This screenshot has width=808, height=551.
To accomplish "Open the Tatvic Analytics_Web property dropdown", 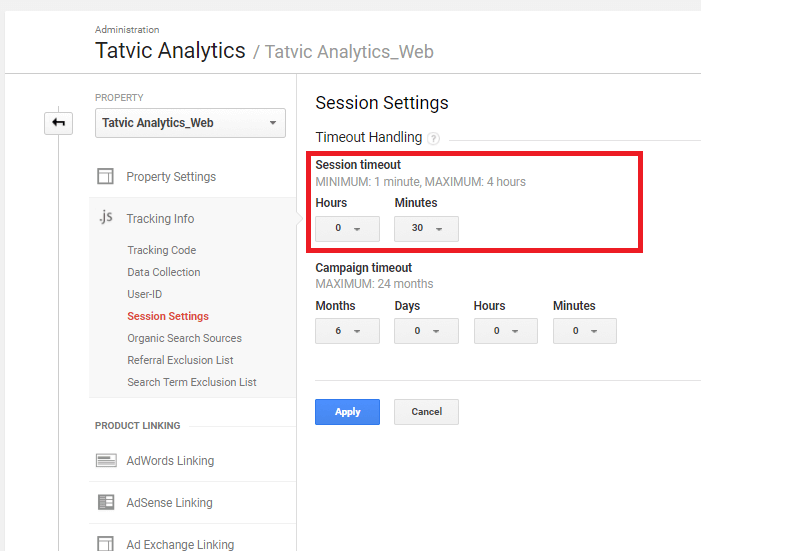I will point(190,123).
